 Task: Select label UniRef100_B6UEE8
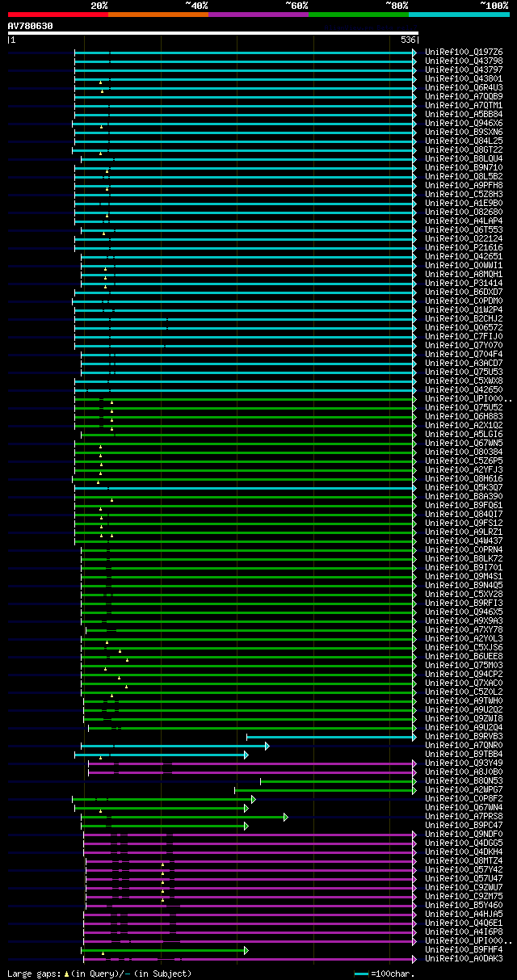click(464, 656)
